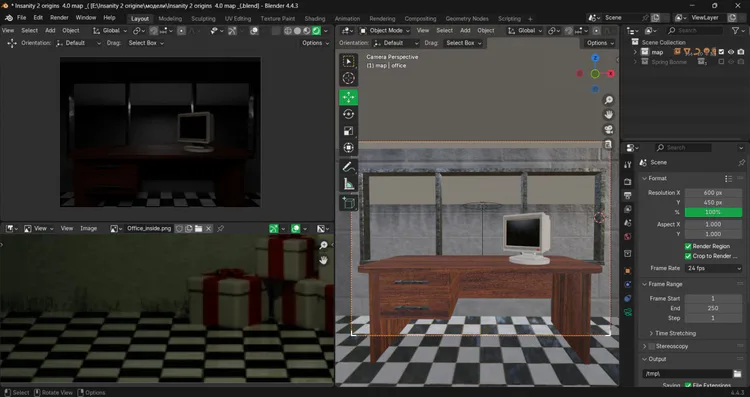Switch left viewport to rendered shading mode
The width and height of the screenshot is (750, 397).
(316, 31)
